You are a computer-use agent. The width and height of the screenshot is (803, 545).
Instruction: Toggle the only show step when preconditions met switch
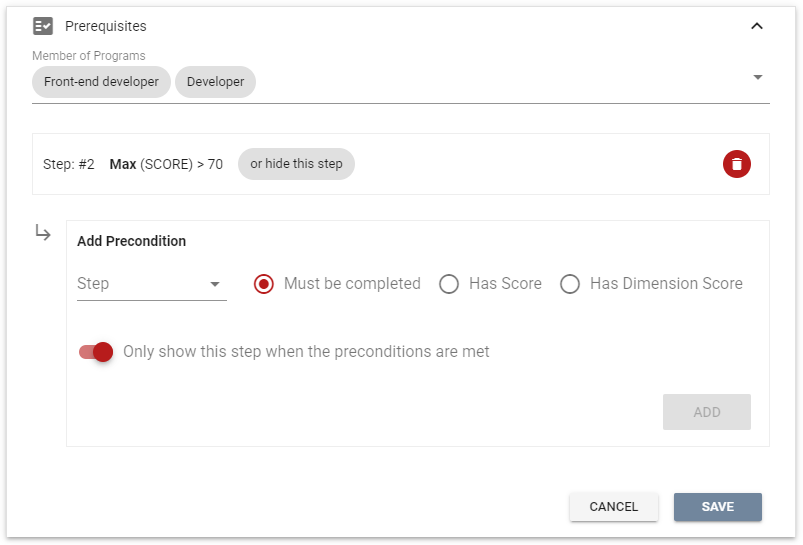click(x=96, y=352)
